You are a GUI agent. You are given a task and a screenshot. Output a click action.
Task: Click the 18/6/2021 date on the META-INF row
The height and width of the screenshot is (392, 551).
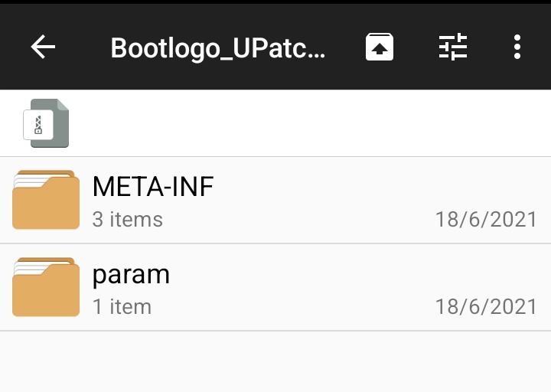pyautogui.click(x=486, y=220)
